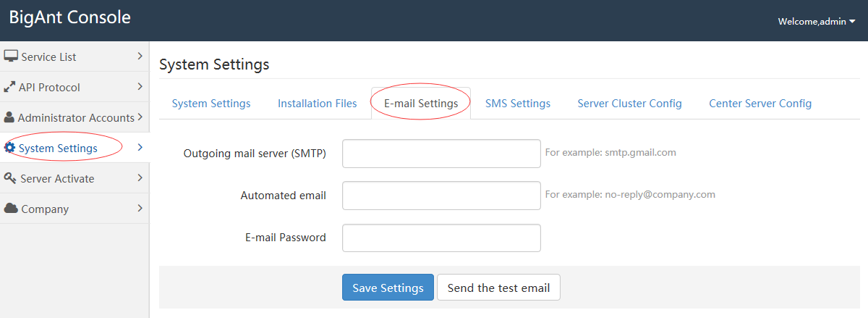The height and width of the screenshot is (318, 868).
Task: Expand the System Settings sidebar chevron
Action: click(x=140, y=147)
